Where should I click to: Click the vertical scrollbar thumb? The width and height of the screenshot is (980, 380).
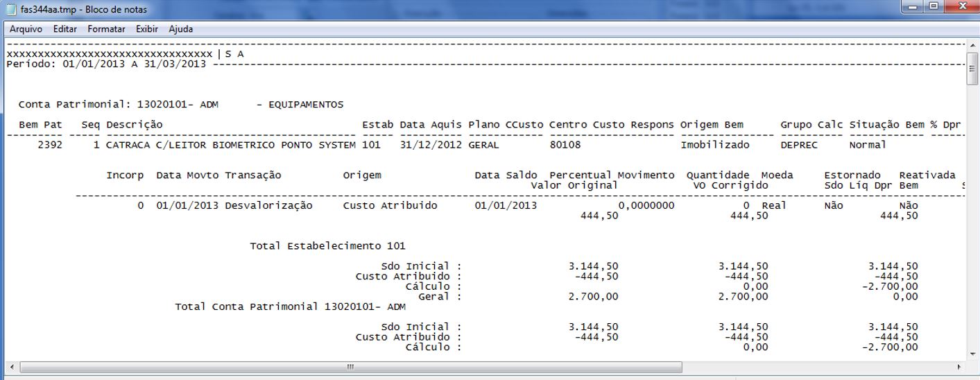pyautogui.click(x=973, y=69)
